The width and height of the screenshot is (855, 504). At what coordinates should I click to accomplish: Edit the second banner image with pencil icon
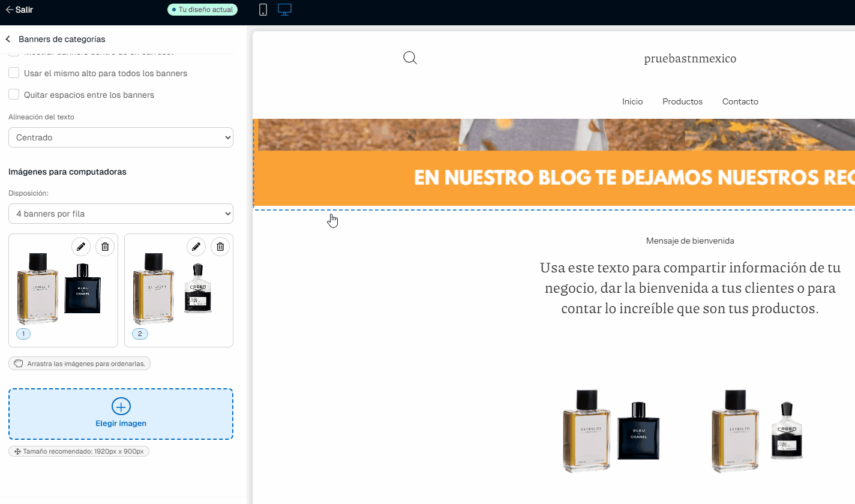196,246
